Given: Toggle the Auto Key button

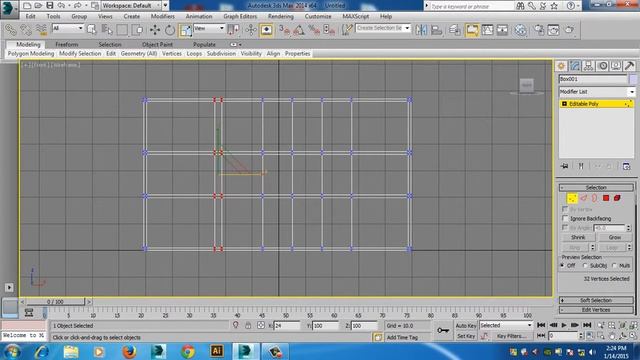Looking at the screenshot, I should (x=466, y=326).
